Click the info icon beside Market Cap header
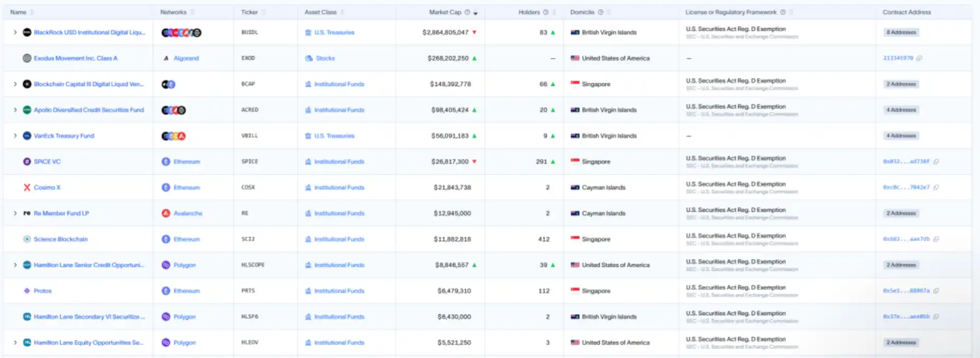The width and height of the screenshot is (980, 358). coord(467,12)
